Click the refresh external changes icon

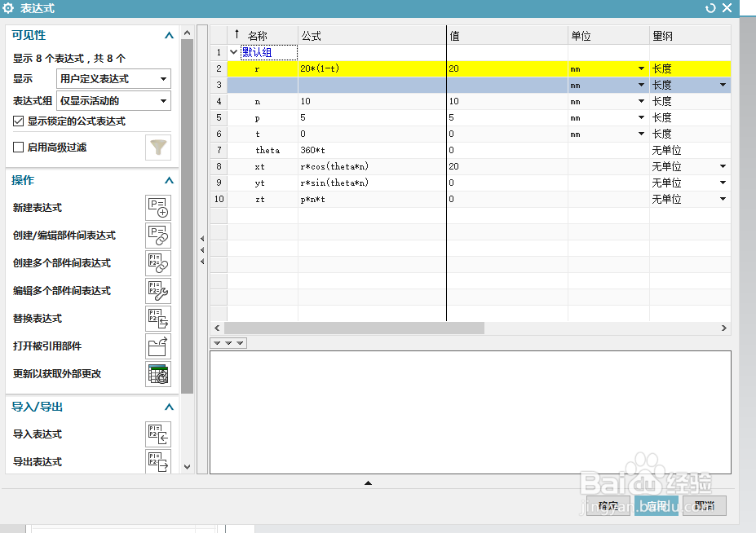[158, 374]
